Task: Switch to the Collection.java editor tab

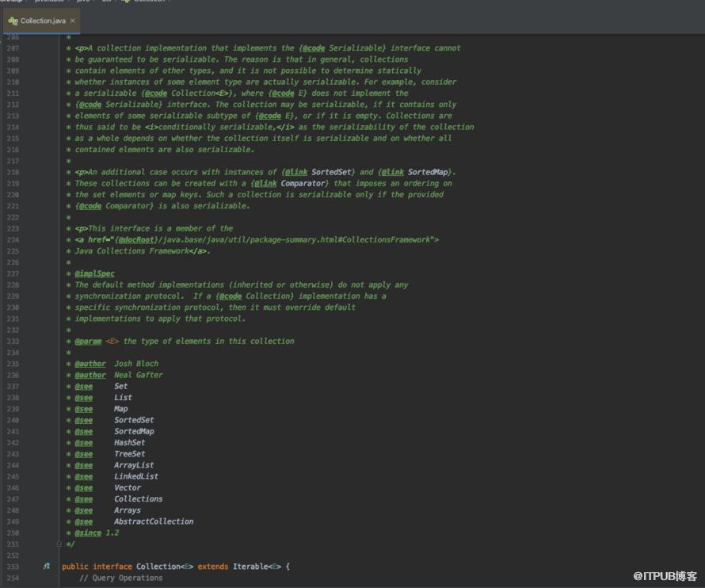Action: pyautogui.click(x=41, y=21)
